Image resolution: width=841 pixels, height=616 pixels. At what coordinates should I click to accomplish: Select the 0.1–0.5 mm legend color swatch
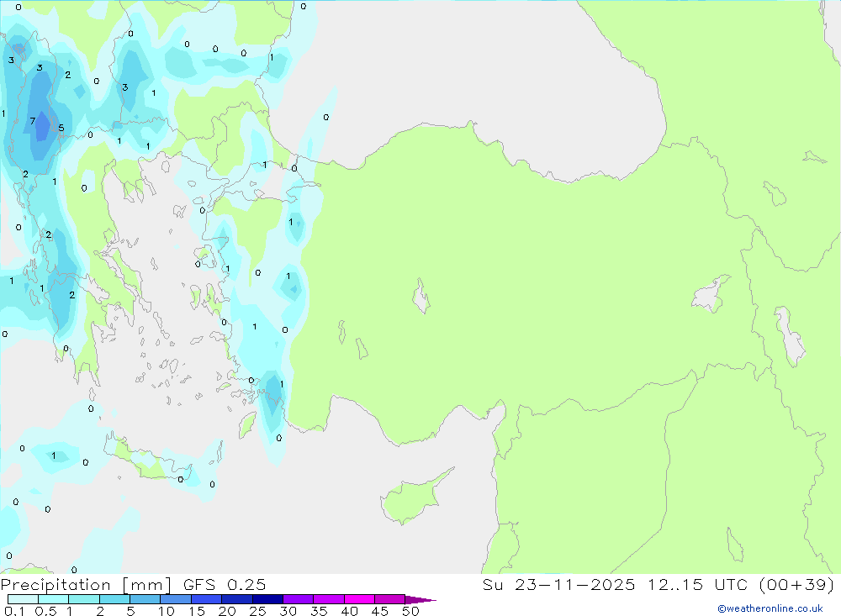23,599
